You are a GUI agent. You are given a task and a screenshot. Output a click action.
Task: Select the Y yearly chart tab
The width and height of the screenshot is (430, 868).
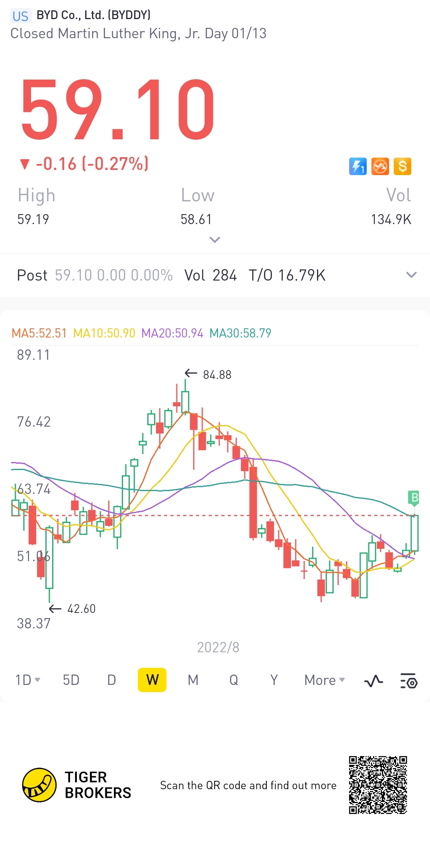(x=274, y=680)
